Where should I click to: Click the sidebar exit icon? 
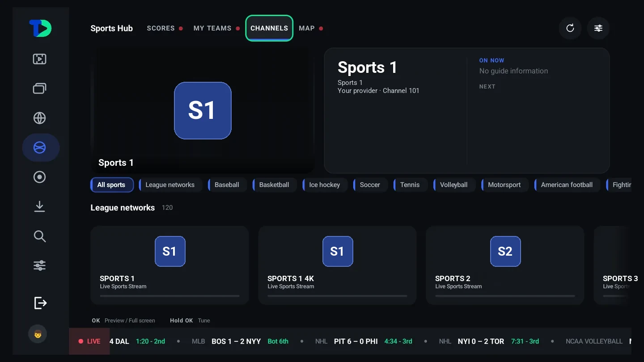[x=40, y=303]
